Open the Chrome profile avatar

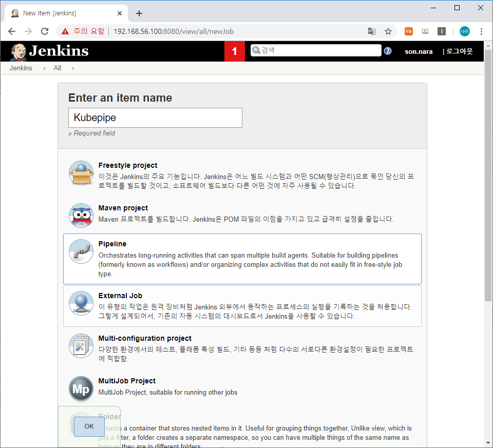[464, 31]
